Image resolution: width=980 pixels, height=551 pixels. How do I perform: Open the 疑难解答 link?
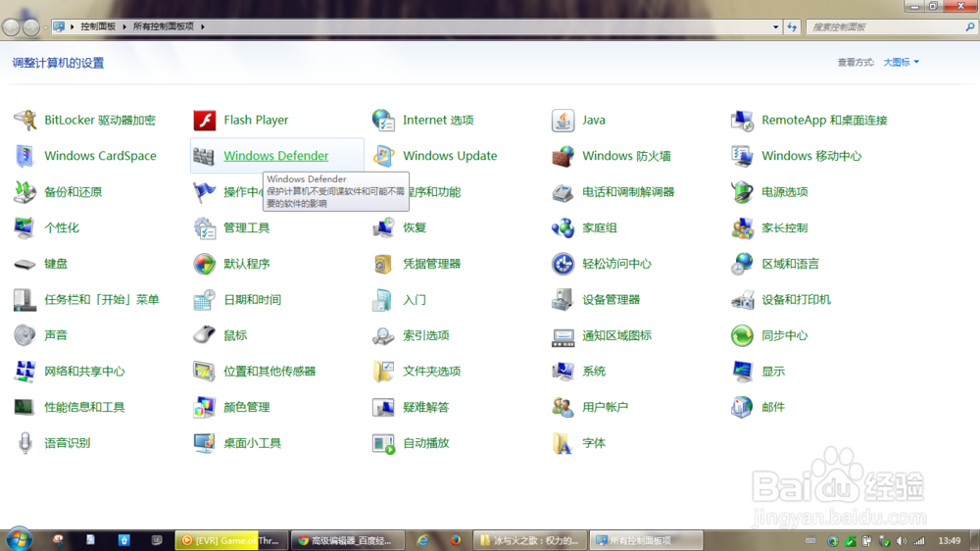coord(425,407)
